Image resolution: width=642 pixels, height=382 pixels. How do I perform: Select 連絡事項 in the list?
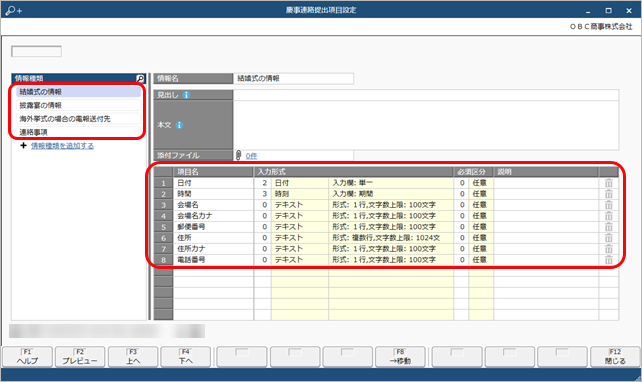(78, 132)
